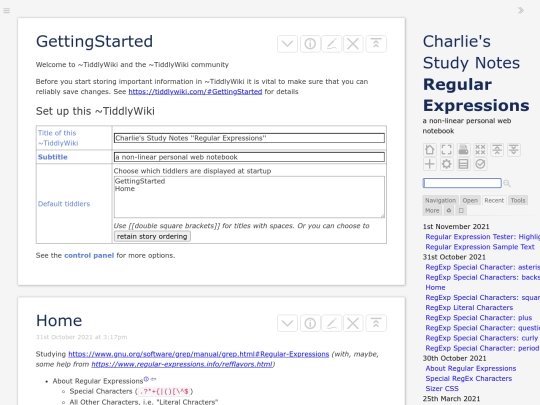
Task: Click the subtitle input field
Action: 249,157
